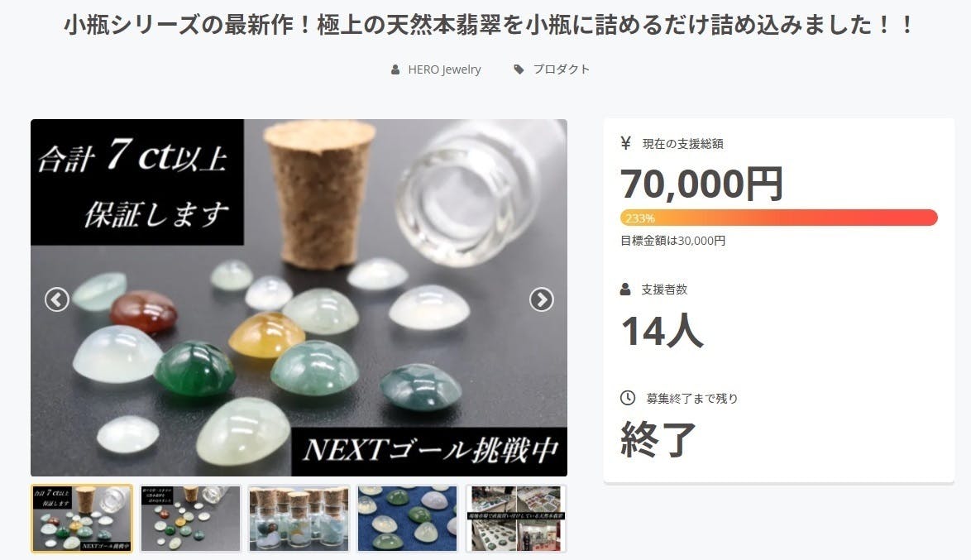Click the 70,000円 total amount
Screen dimensions: 971x560
pos(701,184)
